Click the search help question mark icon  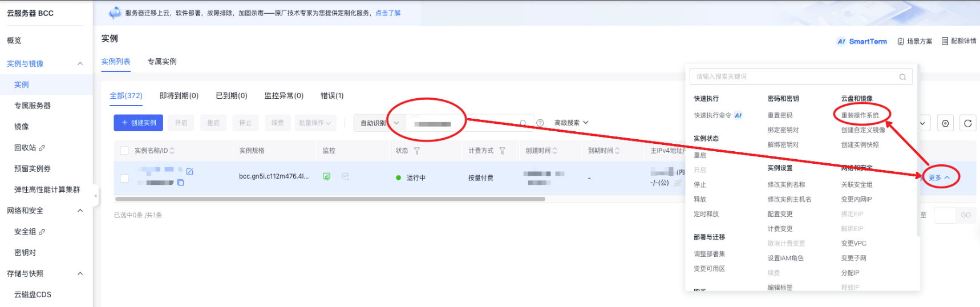540,123
